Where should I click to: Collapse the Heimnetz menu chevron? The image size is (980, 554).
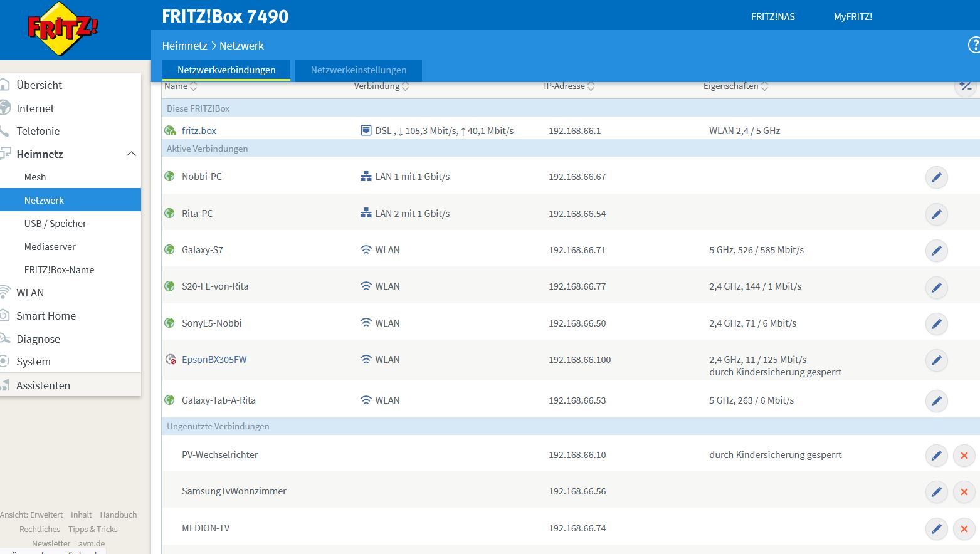click(131, 154)
